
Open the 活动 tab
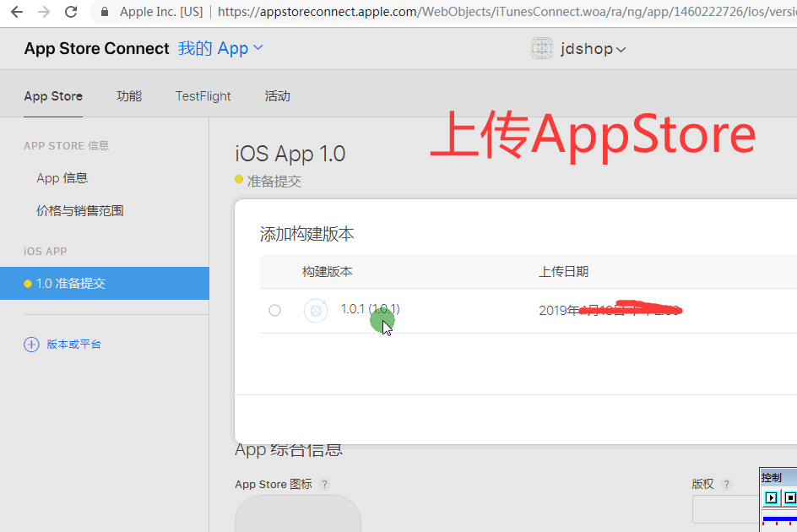(278, 96)
